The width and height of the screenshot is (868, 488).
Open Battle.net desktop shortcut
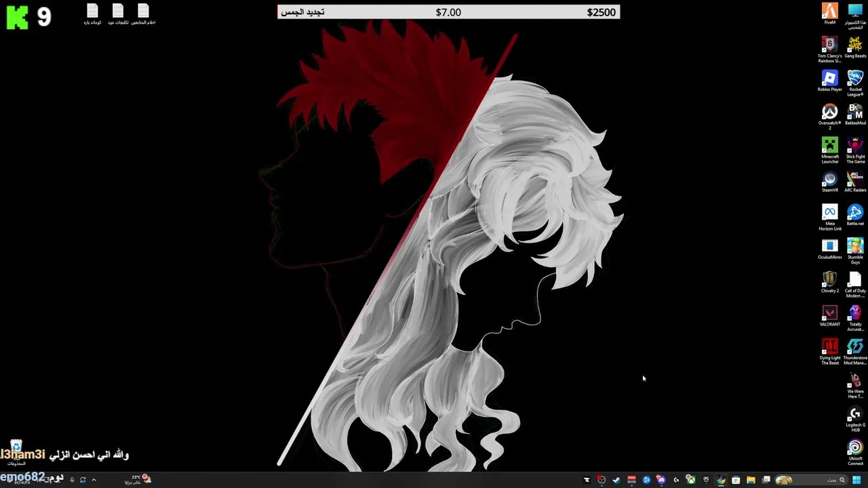click(855, 215)
